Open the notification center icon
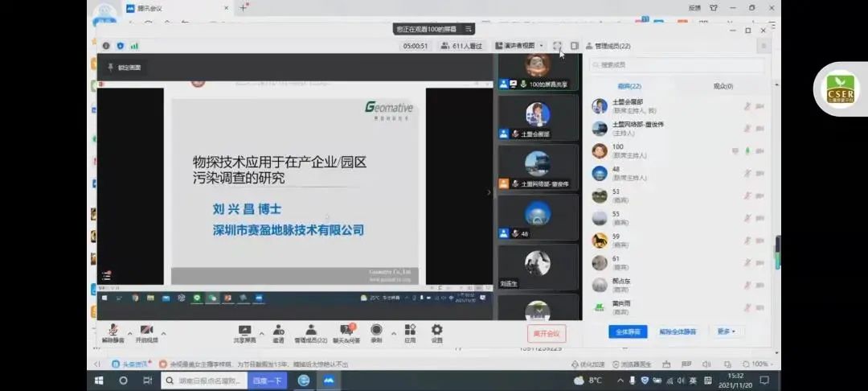 tap(764, 381)
